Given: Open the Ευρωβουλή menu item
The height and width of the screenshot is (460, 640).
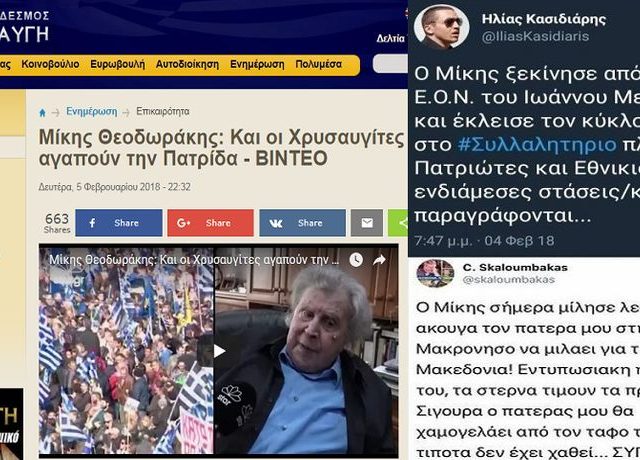Looking at the screenshot, I should click(x=118, y=64).
